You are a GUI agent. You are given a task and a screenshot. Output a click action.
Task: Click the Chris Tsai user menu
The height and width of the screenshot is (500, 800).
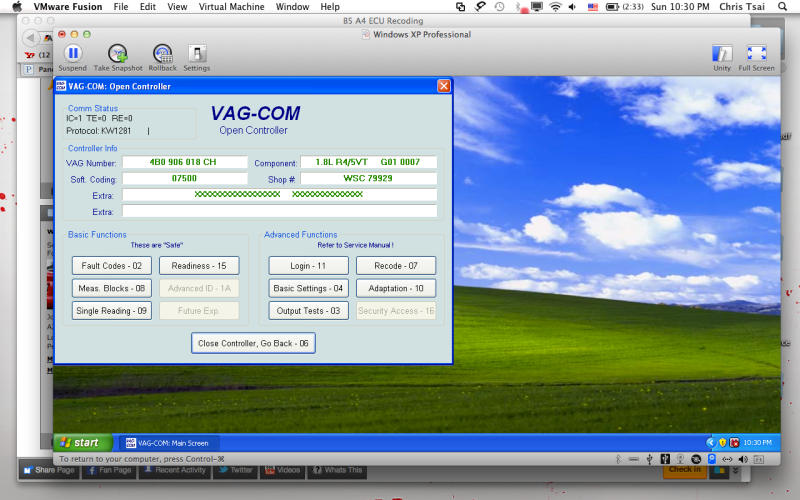click(742, 7)
